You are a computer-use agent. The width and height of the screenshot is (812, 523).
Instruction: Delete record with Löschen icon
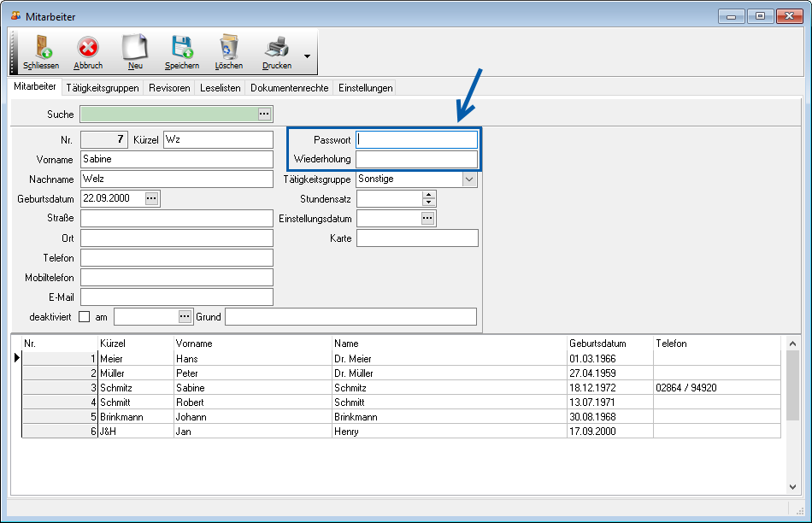click(x=228, y=51)
